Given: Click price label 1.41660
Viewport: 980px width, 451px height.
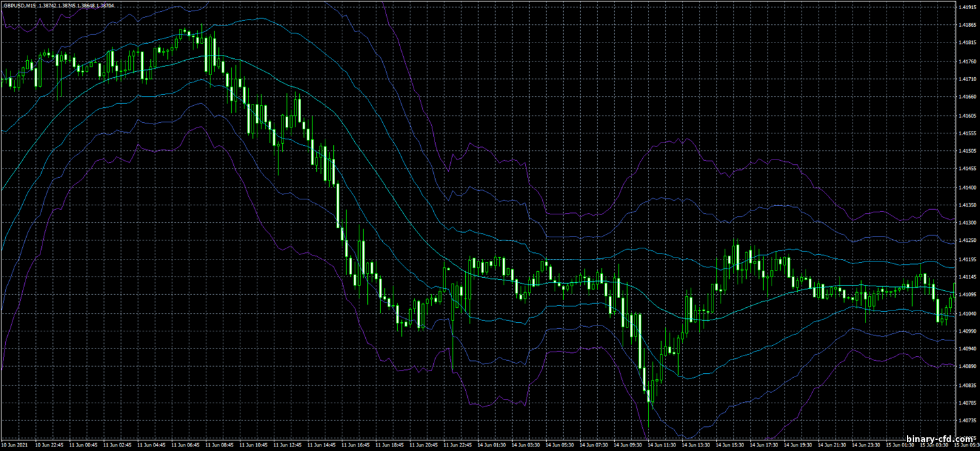Looking at the screenshot, I should [968, 97].
